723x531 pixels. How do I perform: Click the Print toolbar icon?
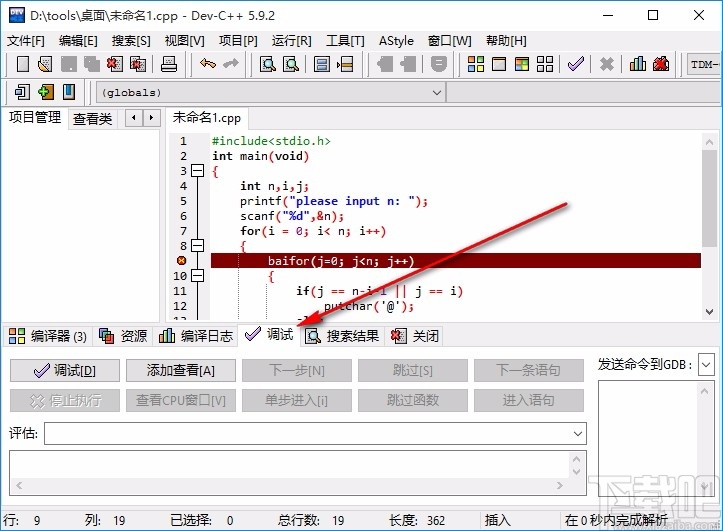pos(169,64)
